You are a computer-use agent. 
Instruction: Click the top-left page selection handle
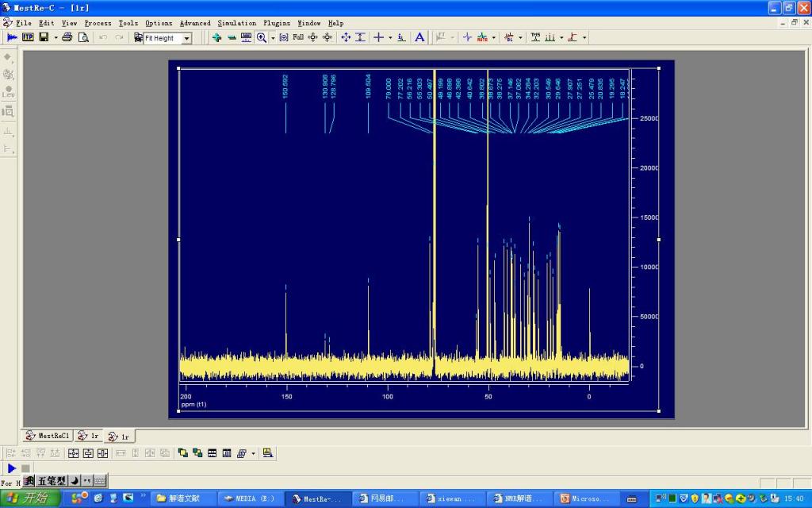pos(178,68)
